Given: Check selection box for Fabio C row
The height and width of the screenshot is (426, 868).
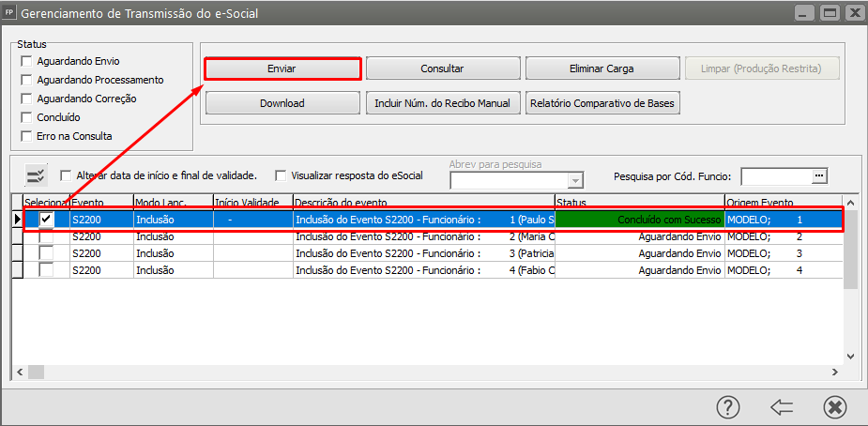Looking at the screenshot, I should coord(47,270).
